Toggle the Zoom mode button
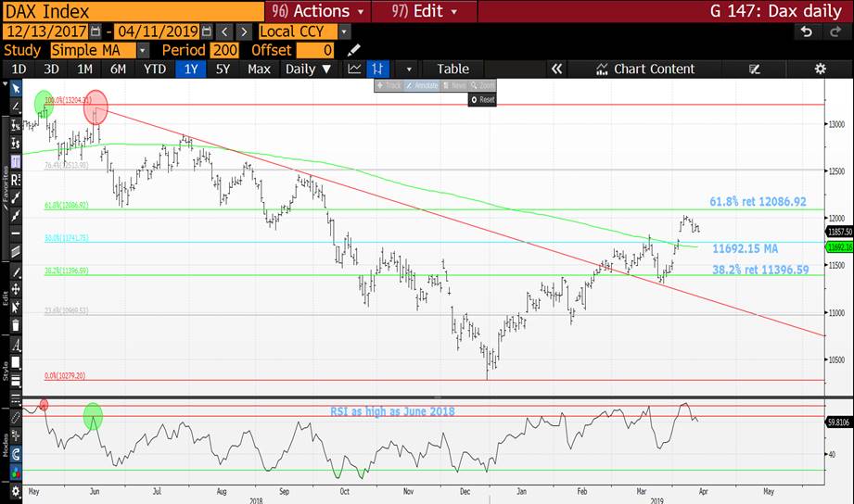 tap(482, 85)
